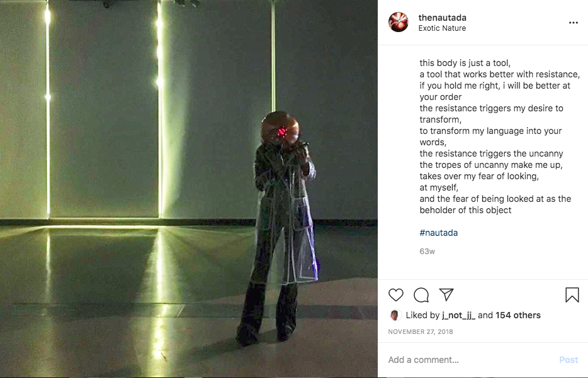This screenshot has height=378, width=588.
Task: Save the post with the bookmark icon
Action: (572, 295)
